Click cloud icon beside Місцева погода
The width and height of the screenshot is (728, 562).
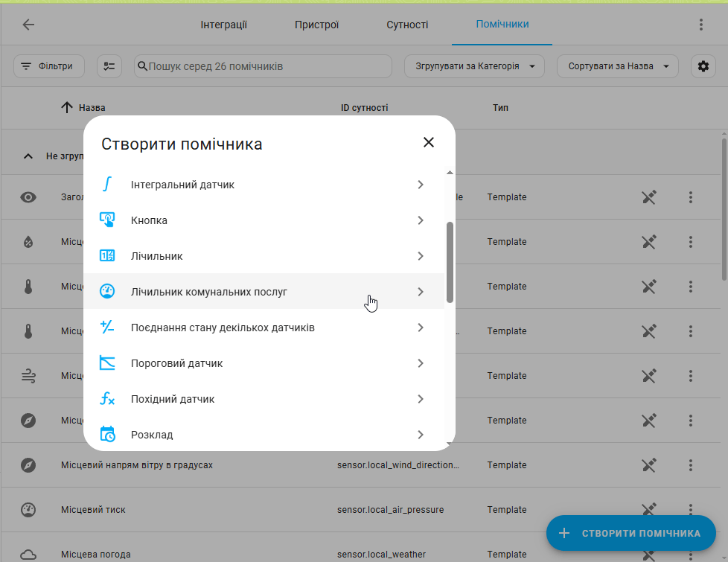28,554
